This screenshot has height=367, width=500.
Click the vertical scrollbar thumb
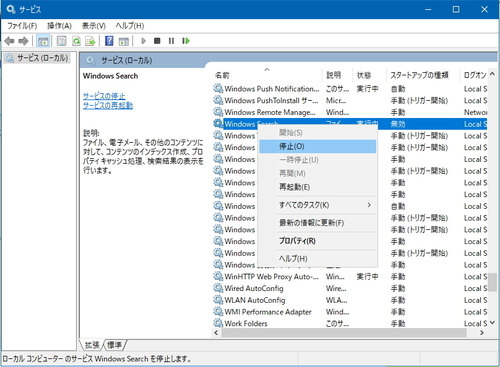click(x=492, y=281)
